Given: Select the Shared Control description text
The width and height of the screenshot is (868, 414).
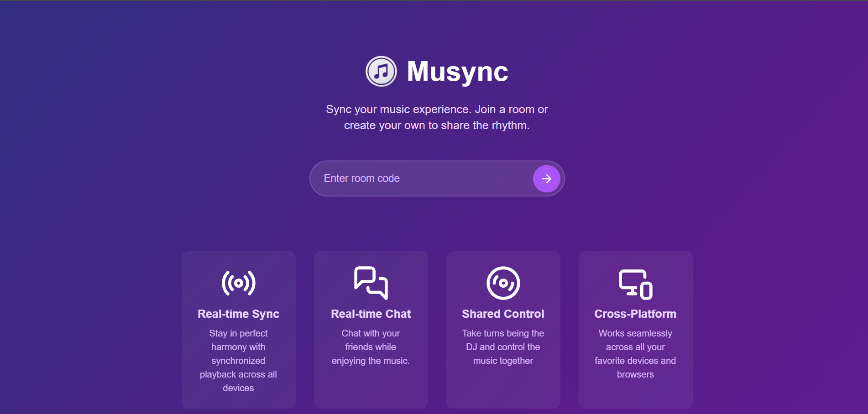Looking at the screenshot, I should coord(503,347).
